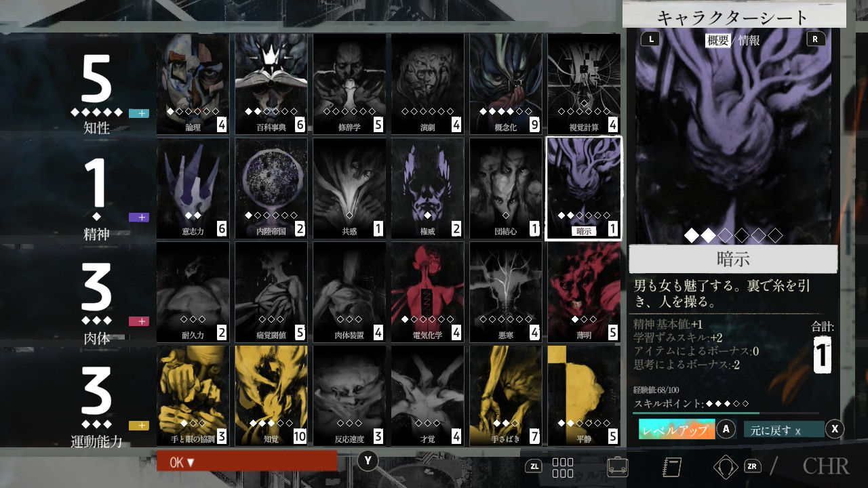Image resolution: width=868 pixels, height=488 pixels.
Task: Open the thought cabinet head icon
Action: 726,467
